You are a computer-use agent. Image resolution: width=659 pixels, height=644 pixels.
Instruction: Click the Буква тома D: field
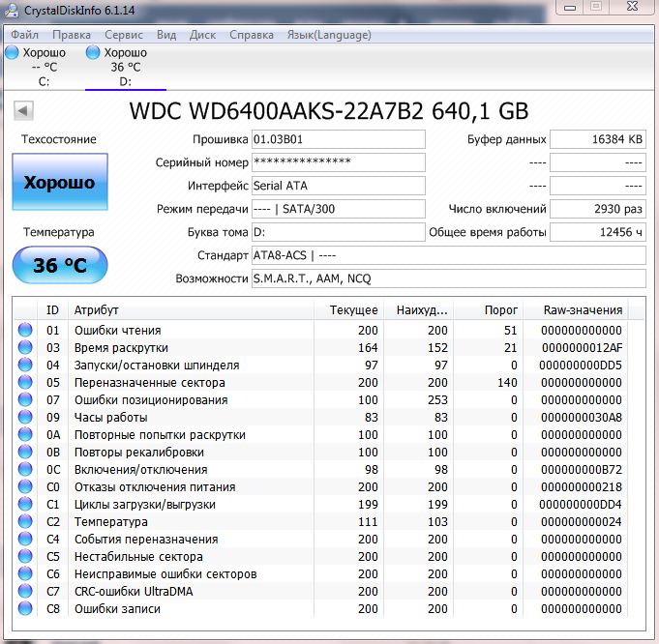pos(339,232)
